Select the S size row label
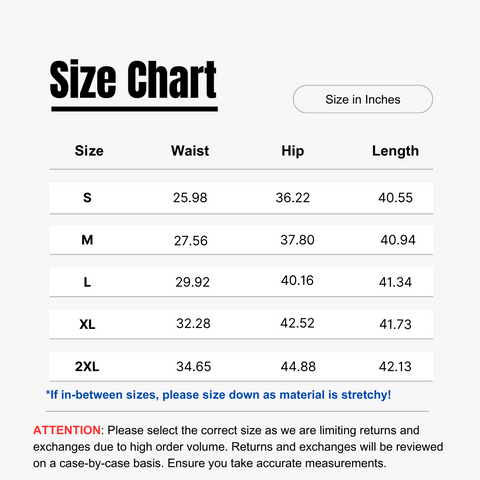This screenshot has width=480, height=480. [87, 198]
